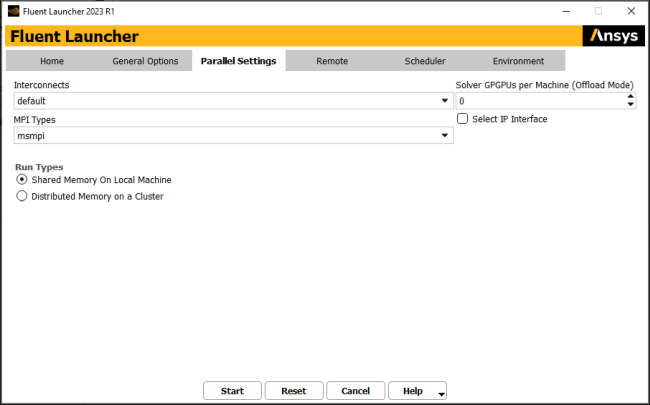Select Shared Memory On Local Machine
The width and height of the screenshot is (650, 405).
tap(22, 179)
